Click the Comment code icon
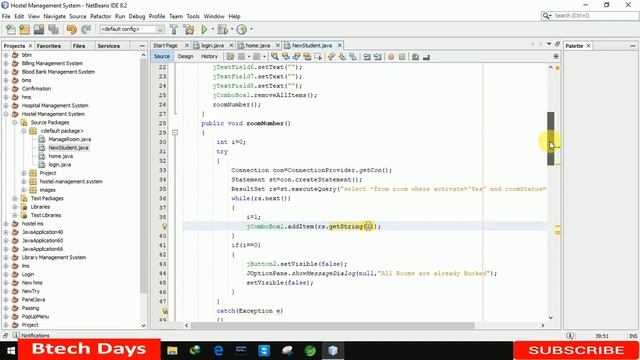 [x=416, y=57]
